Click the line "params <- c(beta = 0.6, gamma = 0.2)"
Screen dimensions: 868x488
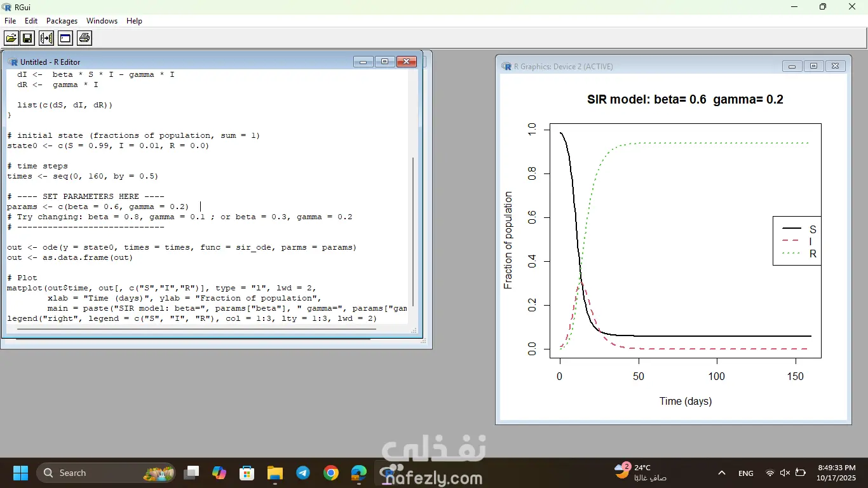tap(98, 207)
